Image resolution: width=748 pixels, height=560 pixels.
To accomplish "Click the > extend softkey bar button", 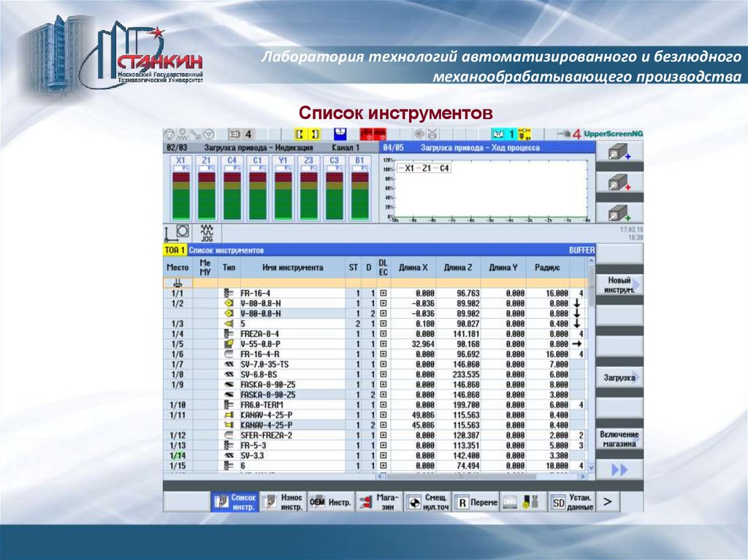I will click(x=607, y=502).
